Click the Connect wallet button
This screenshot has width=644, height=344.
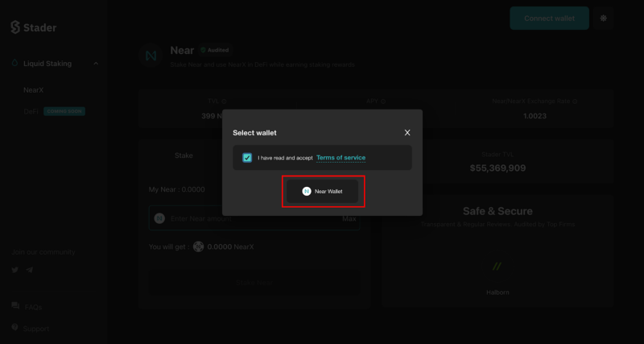click(550, 18)
